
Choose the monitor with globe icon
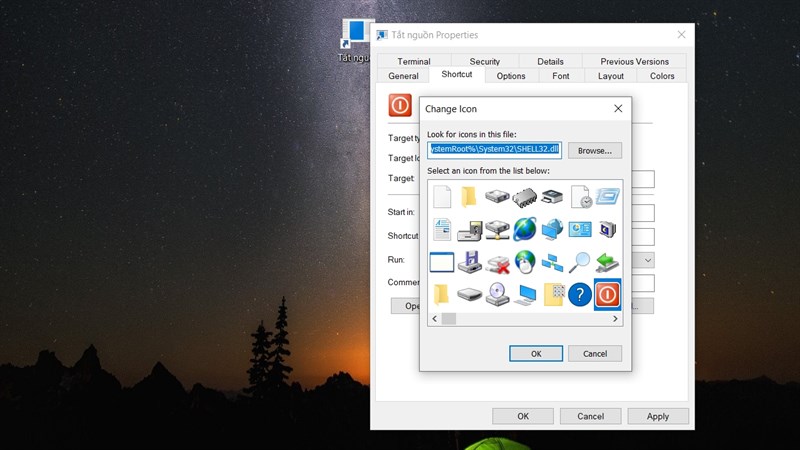click(x=552, y=230)
